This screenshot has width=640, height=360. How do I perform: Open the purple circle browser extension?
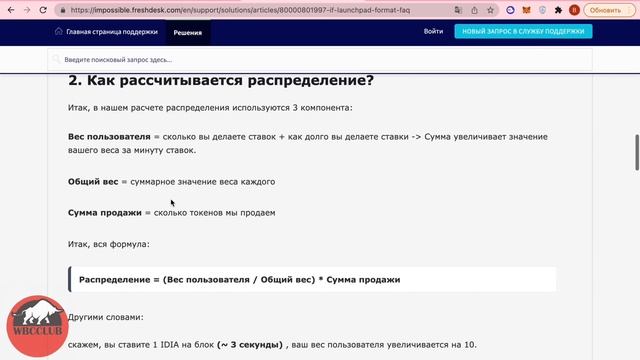(x=510, y=10)
